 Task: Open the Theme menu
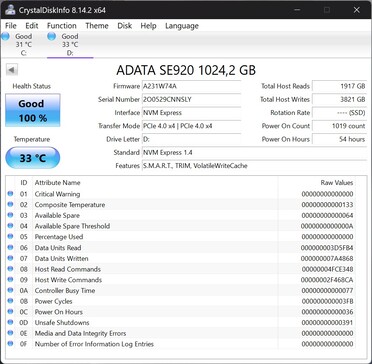tap(97, 26)
